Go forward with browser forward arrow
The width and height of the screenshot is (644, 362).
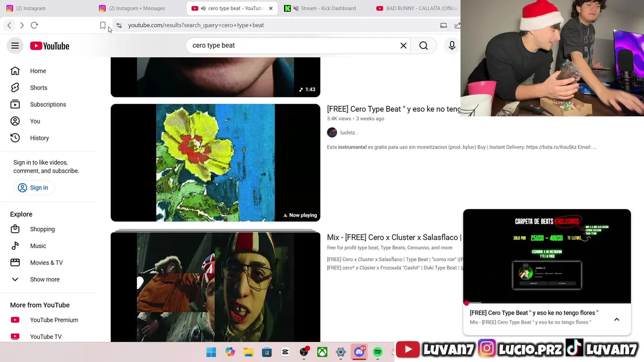[x=22, y=25]
